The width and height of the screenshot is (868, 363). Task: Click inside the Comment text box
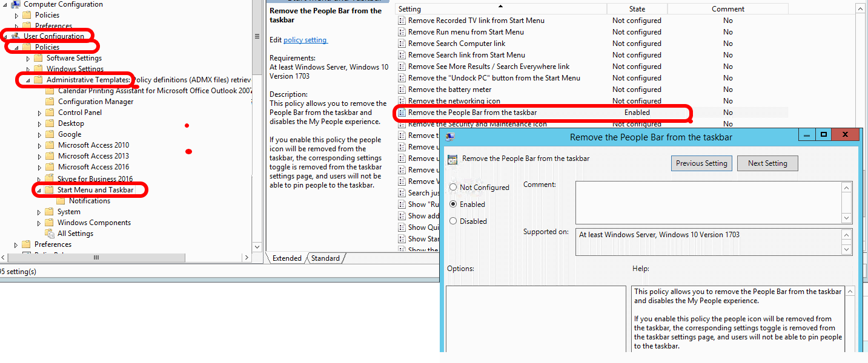(x=707, y=202)
